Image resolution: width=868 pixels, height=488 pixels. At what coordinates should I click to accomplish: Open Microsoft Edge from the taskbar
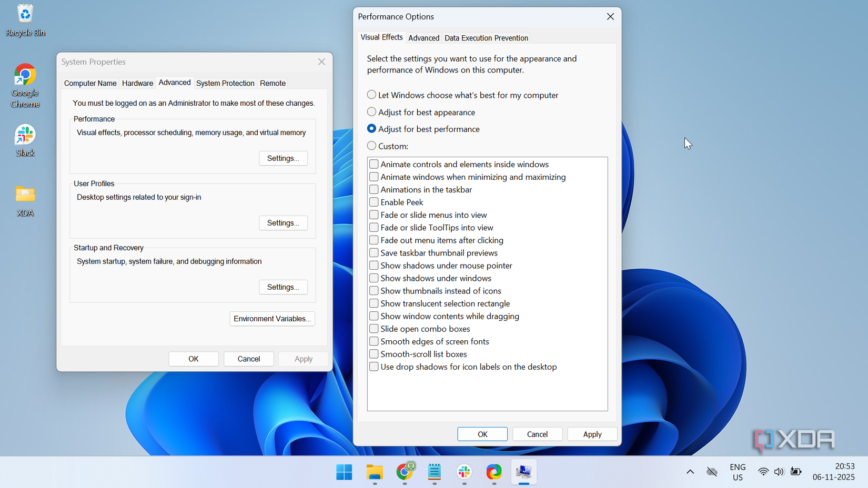pos(493,472)
